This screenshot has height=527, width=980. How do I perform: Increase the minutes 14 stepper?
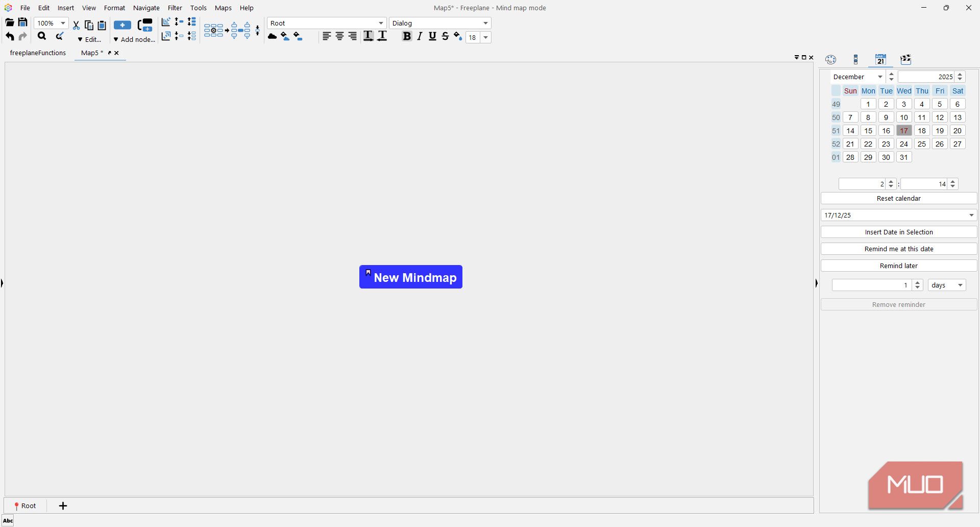point(952,181)
